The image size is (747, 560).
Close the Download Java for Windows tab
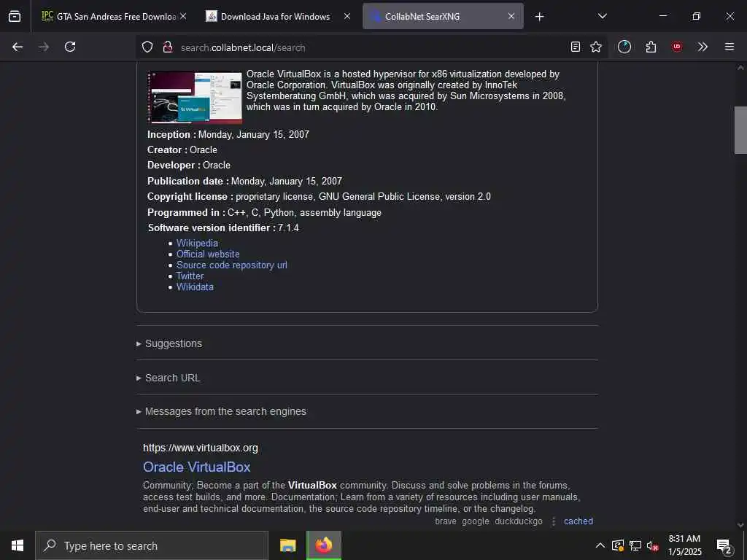347,16
